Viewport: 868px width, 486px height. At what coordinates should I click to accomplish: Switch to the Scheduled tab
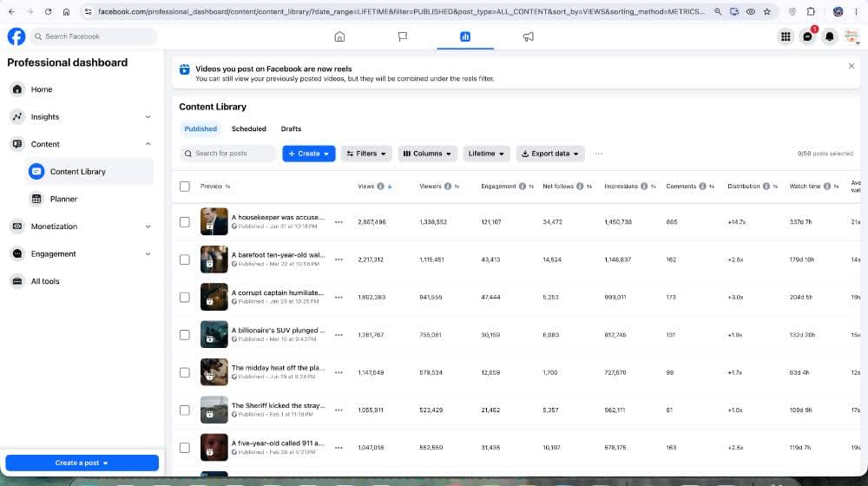coord(248,129)
